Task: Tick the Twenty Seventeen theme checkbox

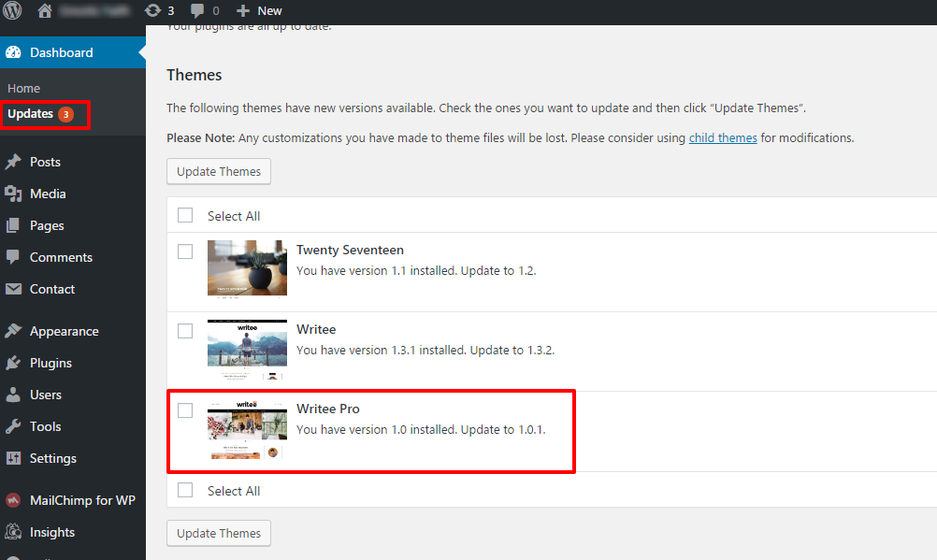Action: coord(185,251)
